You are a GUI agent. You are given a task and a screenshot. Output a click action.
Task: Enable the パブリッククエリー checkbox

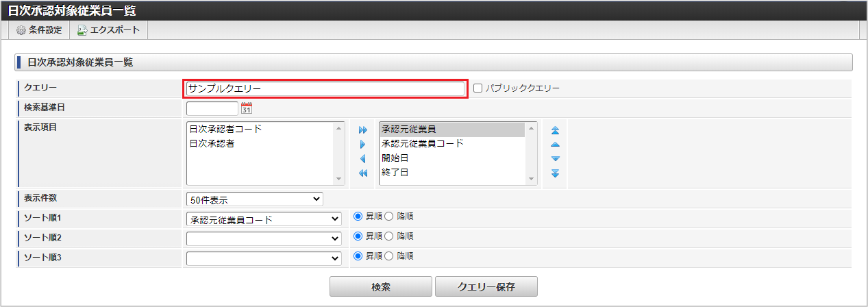pos(478,88)
